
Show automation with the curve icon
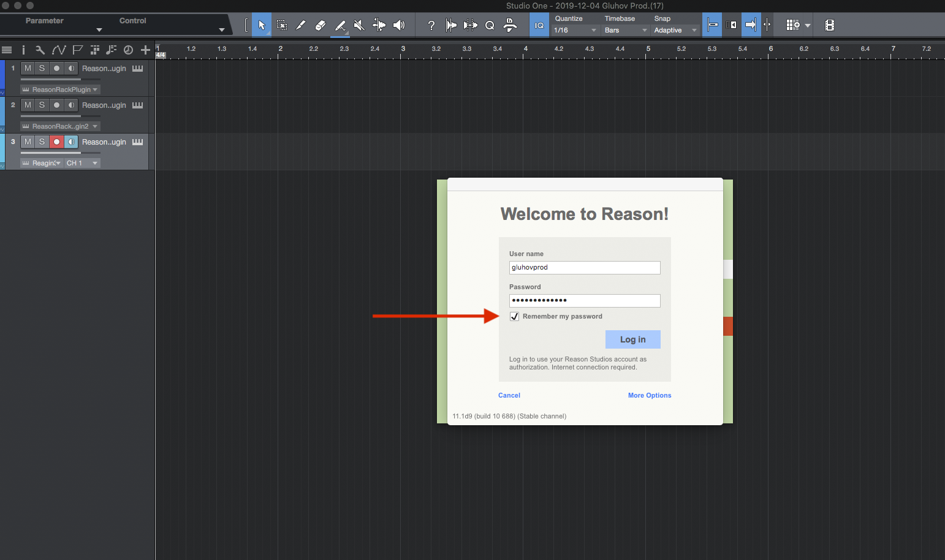[x=59, y=50]
